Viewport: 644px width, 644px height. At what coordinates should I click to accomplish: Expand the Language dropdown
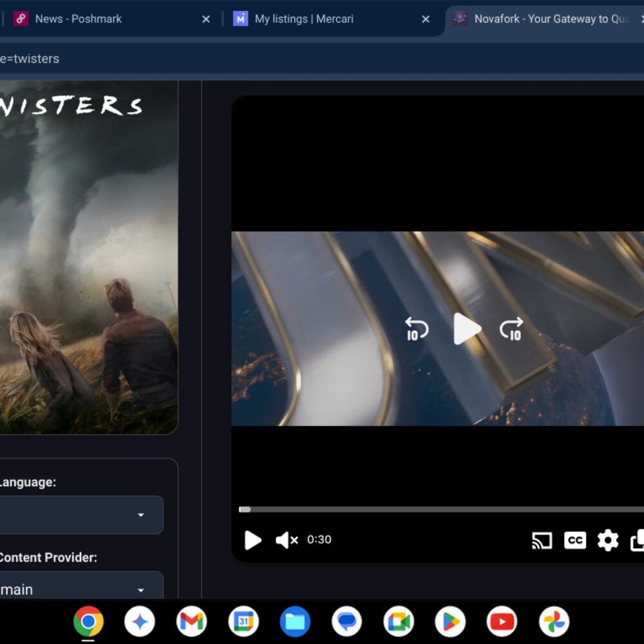(x=77, y=515)
